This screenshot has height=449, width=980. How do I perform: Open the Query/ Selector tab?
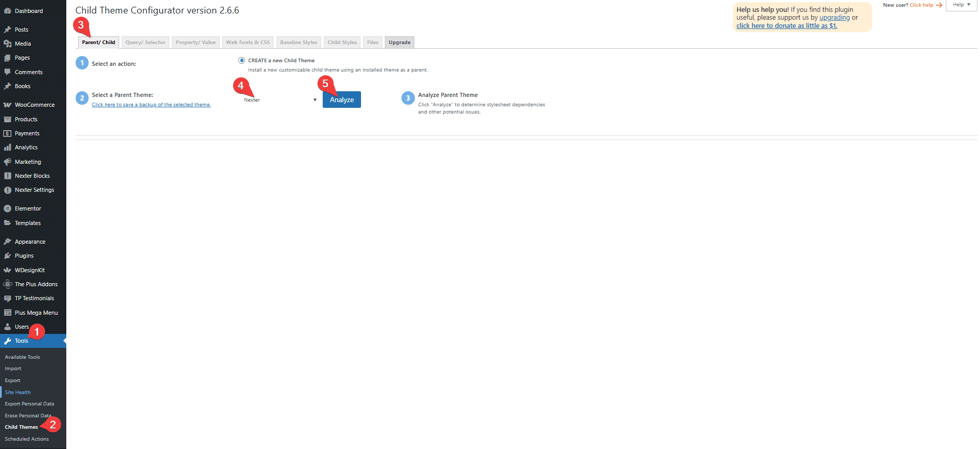click(x=145, y=43)
